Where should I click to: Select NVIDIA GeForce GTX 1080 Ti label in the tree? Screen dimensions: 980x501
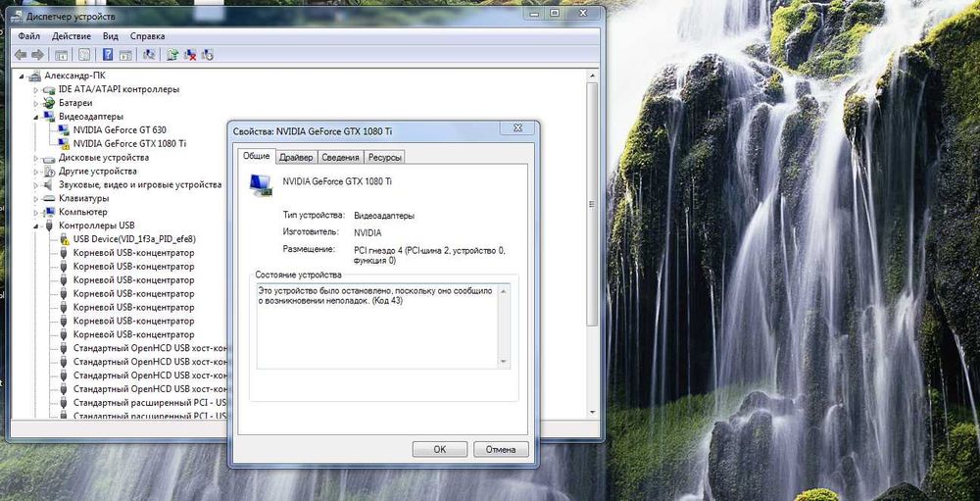[130, 144]
